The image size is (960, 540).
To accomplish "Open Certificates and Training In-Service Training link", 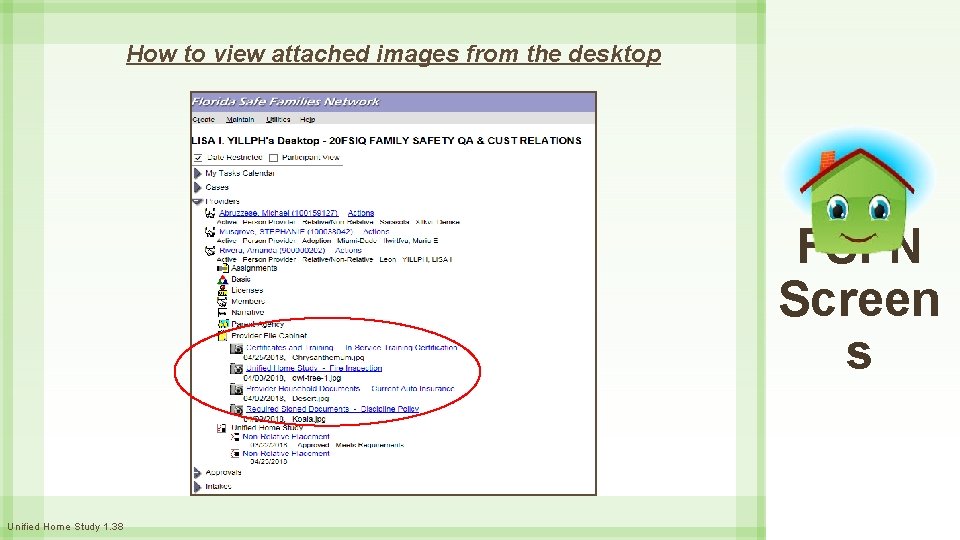I will (x=352, y=348).
